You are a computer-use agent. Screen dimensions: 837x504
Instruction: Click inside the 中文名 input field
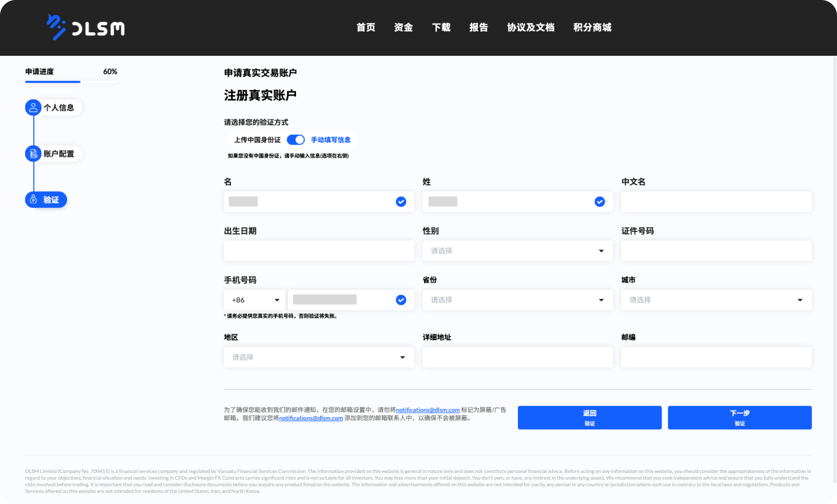[716, 202]
